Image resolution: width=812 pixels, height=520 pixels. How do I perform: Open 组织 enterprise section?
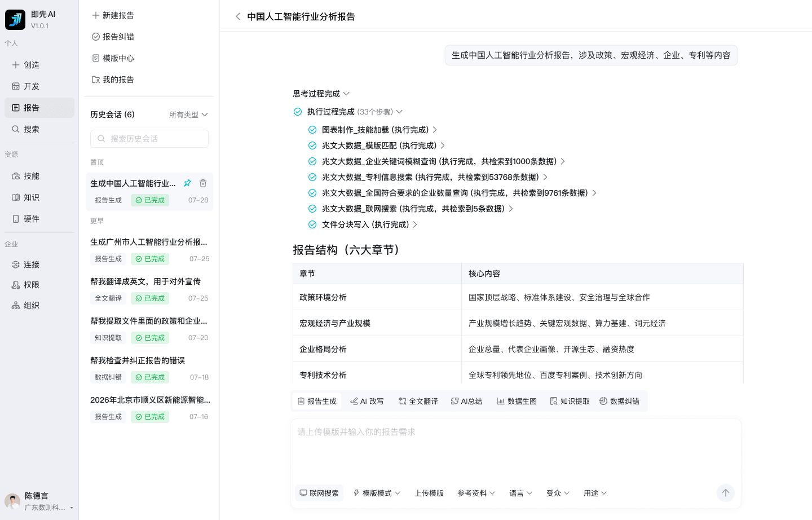coord(39,305)
